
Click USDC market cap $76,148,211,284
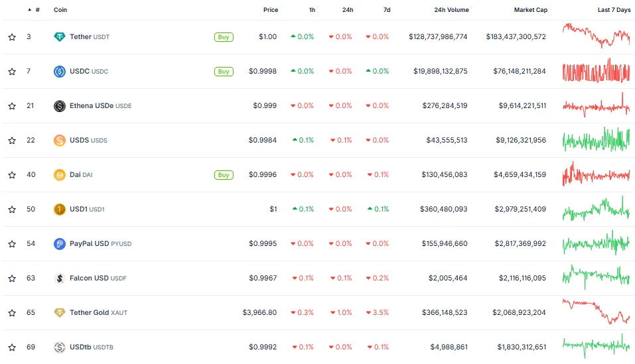click(x=520, y=71)
